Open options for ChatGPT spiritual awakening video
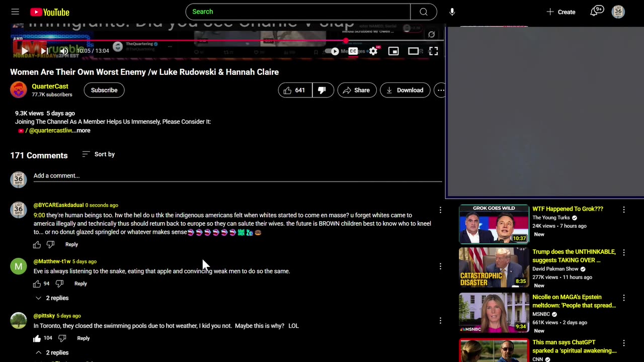This screenshot has width=644, height=362. point(624,343)
